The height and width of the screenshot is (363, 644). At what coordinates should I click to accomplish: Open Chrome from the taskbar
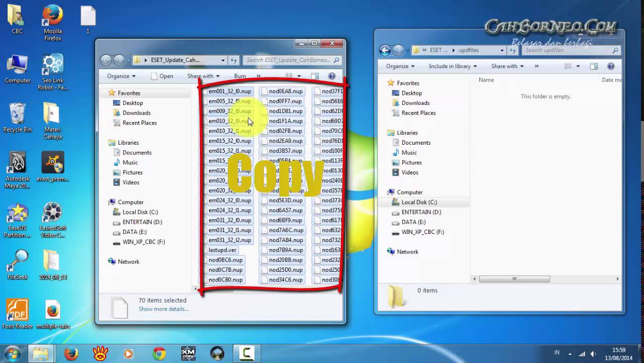point(159,353)
